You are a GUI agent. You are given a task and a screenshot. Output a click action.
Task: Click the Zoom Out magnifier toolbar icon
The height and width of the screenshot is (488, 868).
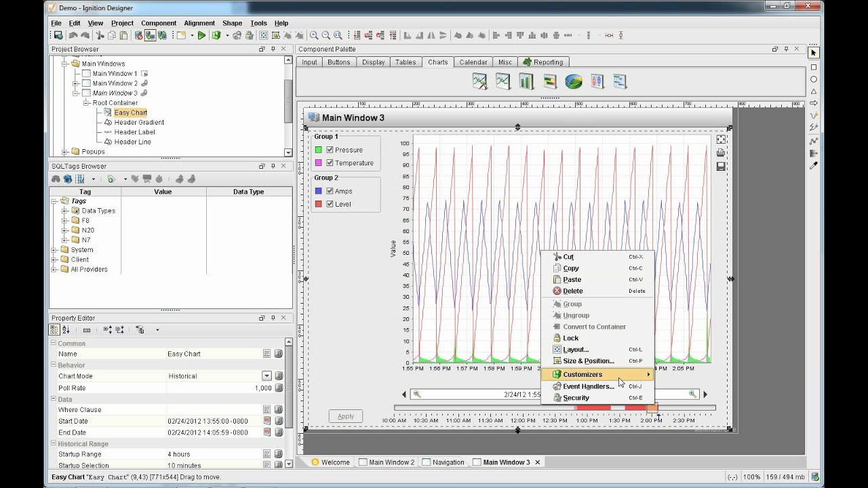click(325, 35)
